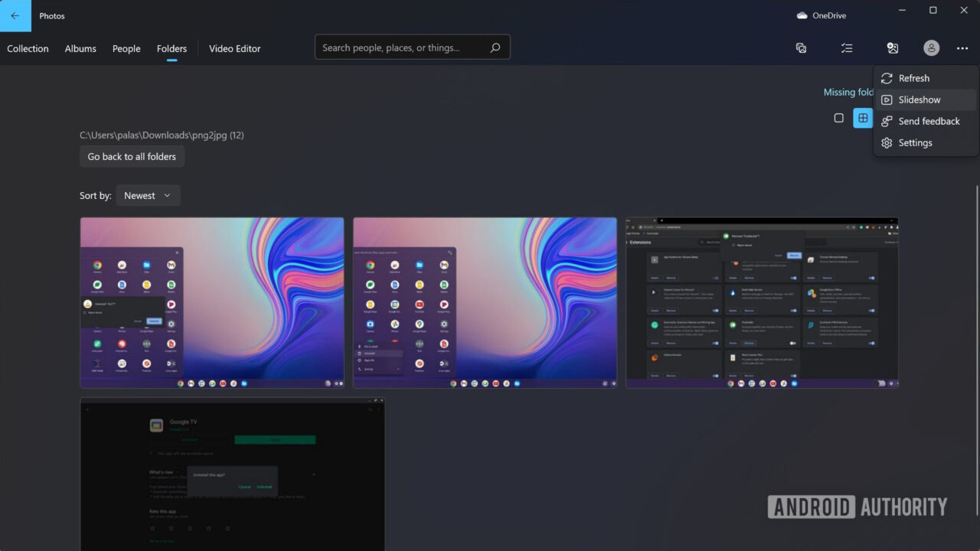Click the back arrow at top left
980x551 pixels.
[15, 15]
